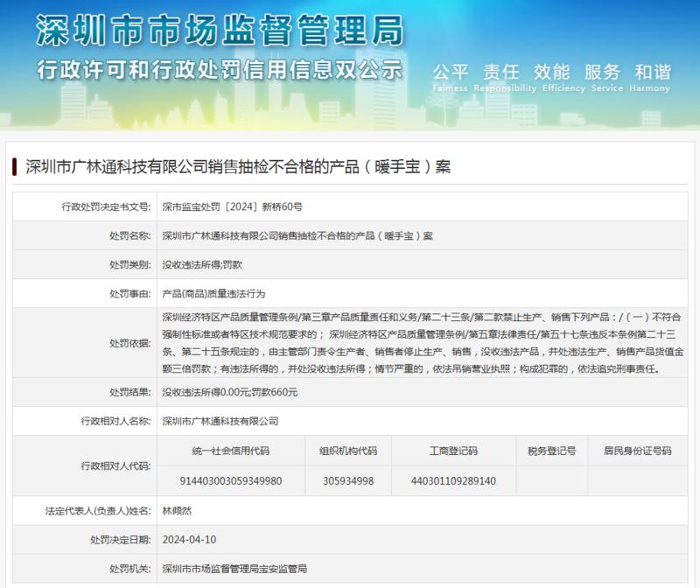Click the 行政处罚决定书文号 label
The height and width of the screenshot is (588, 700).
(x=106, y=206)
